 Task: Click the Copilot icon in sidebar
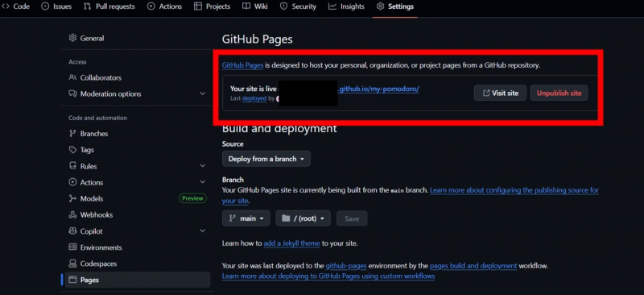72,231
